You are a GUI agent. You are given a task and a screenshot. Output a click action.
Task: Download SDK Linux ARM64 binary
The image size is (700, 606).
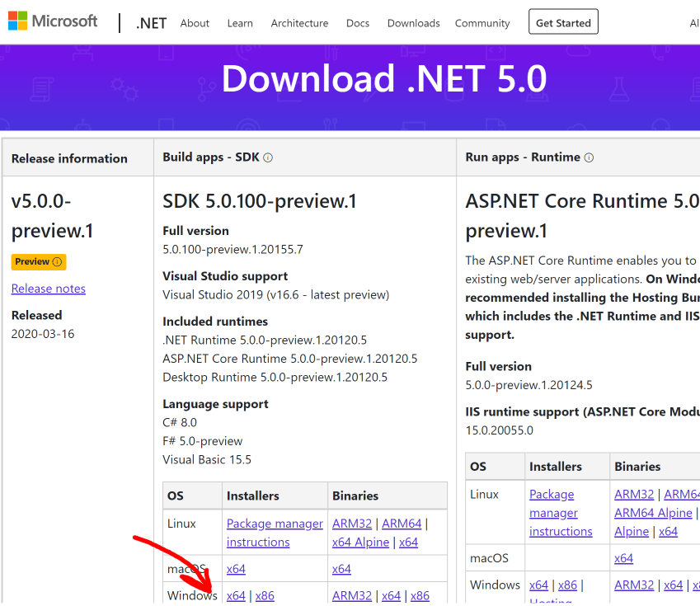(402, 524)
